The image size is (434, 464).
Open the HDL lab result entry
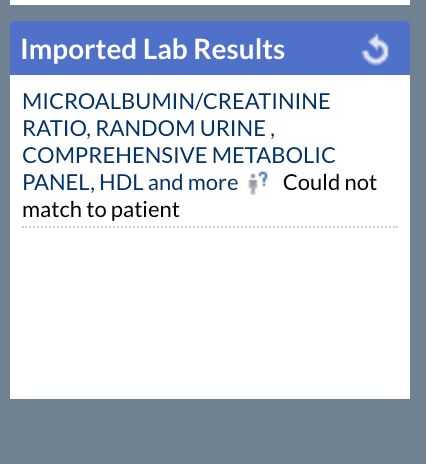click(x=121, y=183)
